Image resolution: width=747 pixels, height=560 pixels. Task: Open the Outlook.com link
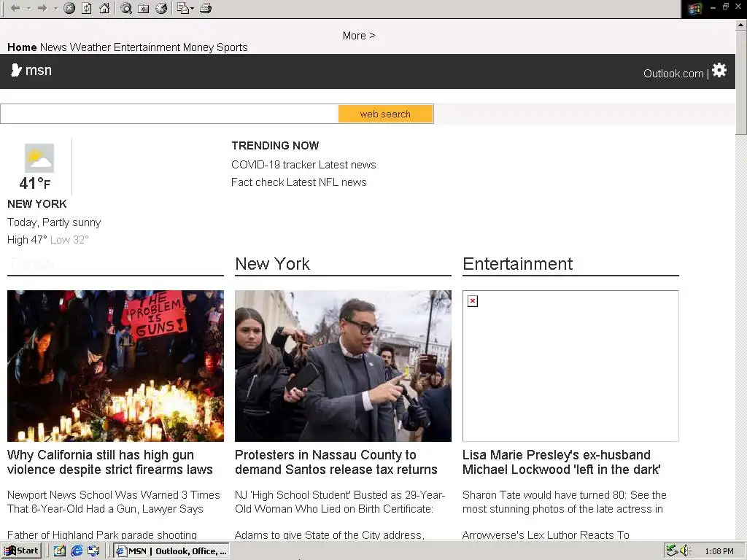(x=673, y=74)
